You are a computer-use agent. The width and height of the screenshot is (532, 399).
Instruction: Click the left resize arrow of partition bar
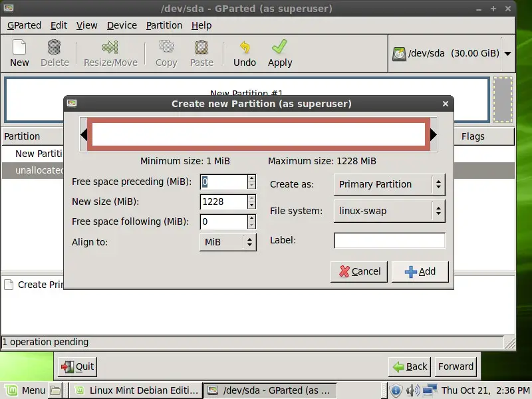point(84,135)
